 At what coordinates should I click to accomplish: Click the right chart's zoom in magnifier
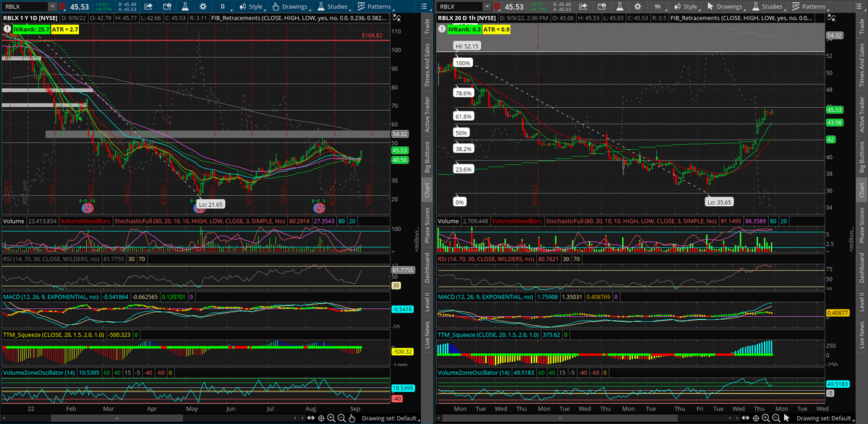[766, 418]
